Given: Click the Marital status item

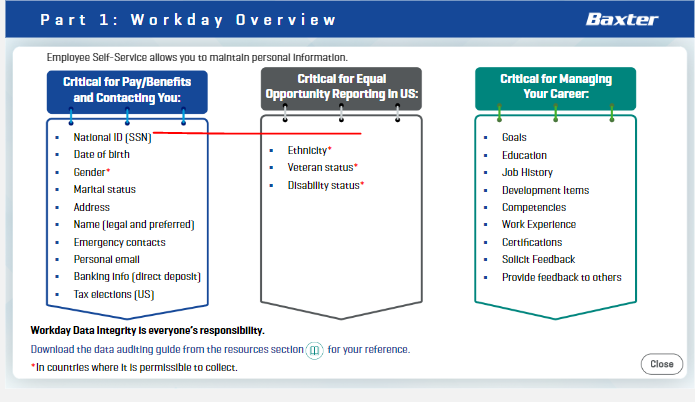Looking at the screenshot, I should [105, 189].
